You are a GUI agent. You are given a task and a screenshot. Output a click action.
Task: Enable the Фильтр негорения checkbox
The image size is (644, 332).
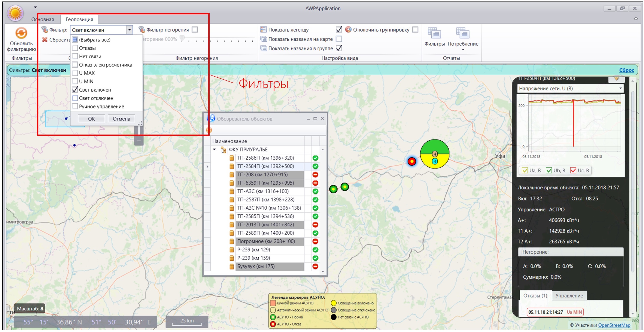195,30
